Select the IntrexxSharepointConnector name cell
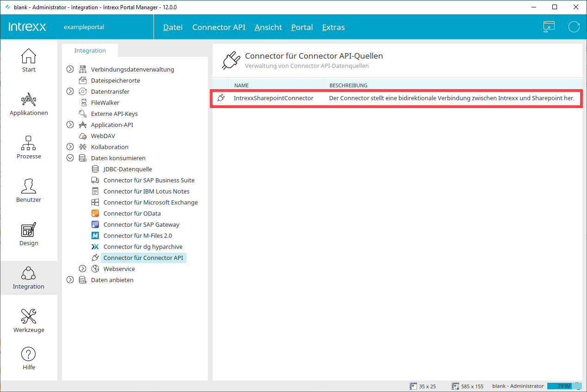The height and width of the screenshot is (392, 587). 274,98
